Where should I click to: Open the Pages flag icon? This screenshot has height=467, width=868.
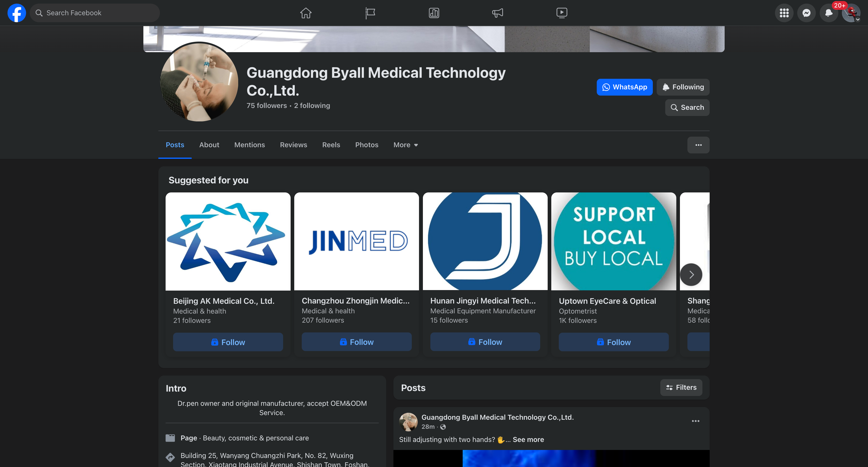click(x=370, y=13)
